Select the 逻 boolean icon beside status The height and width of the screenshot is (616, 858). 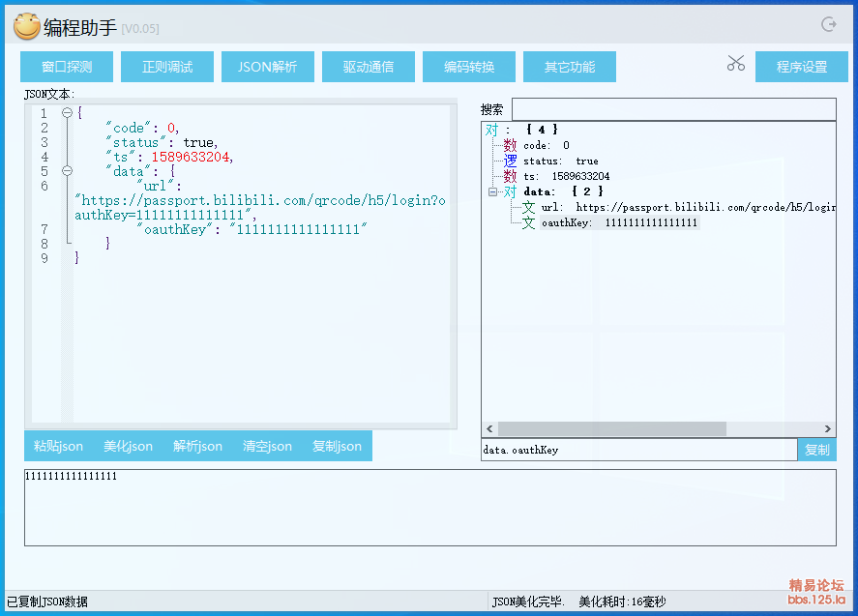(x=510, y=161)
